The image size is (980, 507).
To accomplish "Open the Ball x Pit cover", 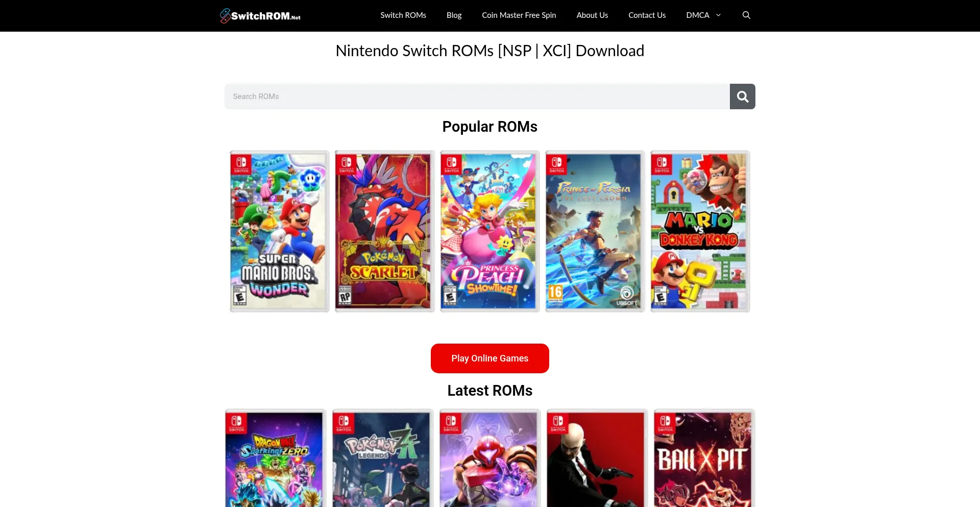I will (704, 458).
